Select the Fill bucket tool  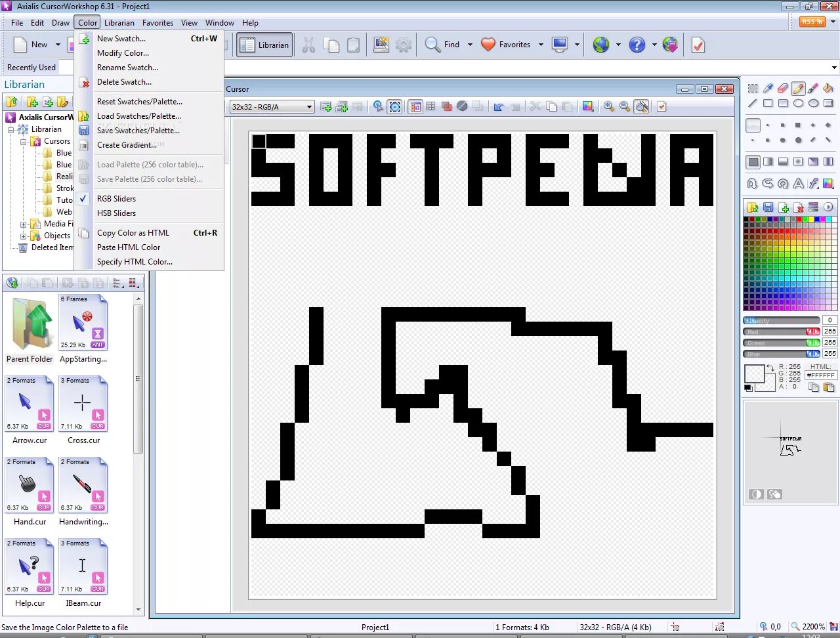pyautogui.click(x=828, y=88)
